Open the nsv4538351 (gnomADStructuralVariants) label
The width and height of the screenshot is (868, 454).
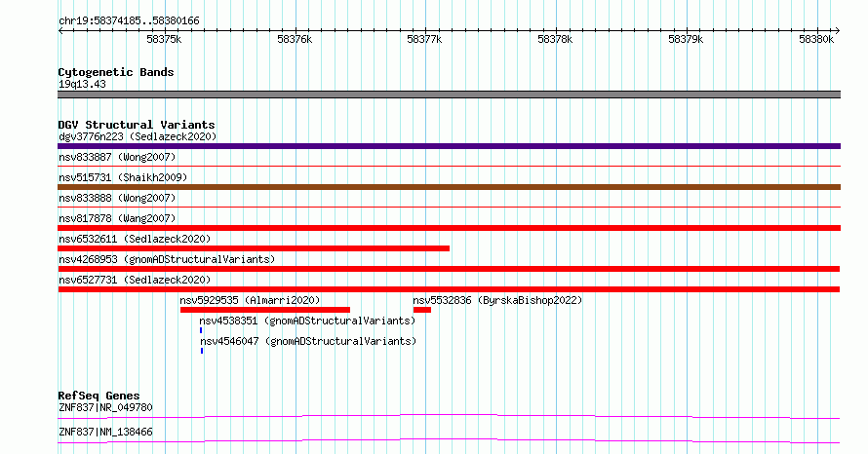pyautogui.click(x=307, y=321)
